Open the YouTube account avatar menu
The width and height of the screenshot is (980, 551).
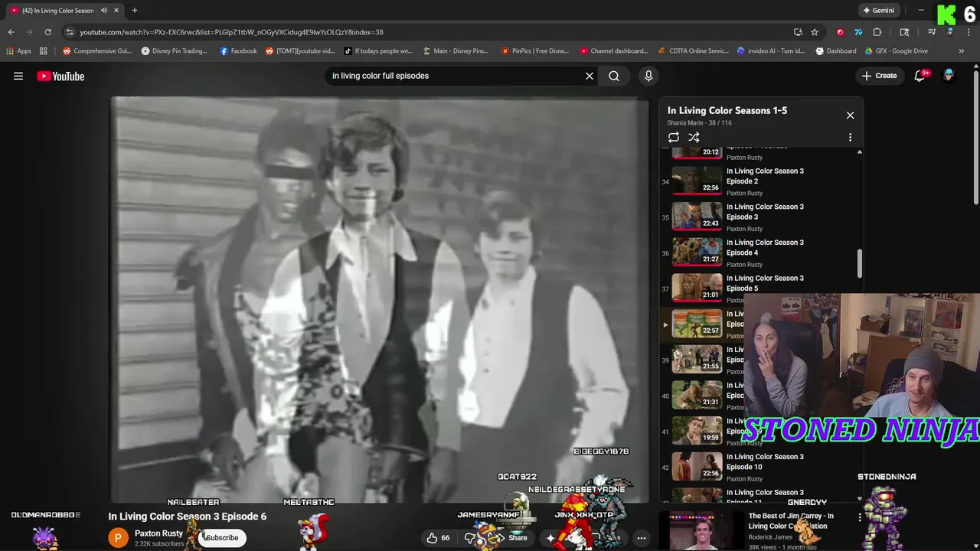949,76
